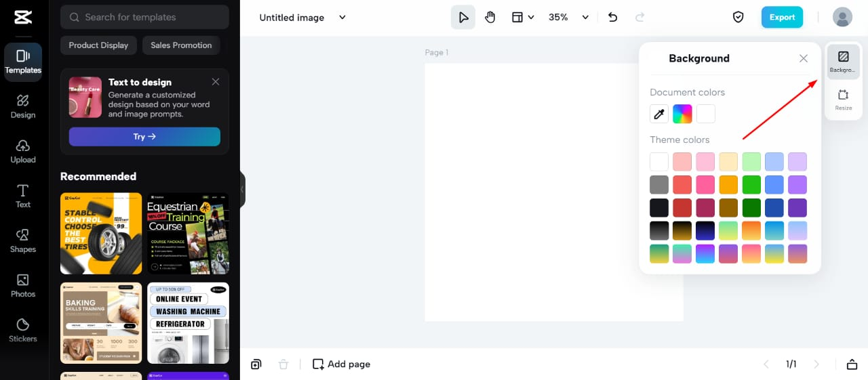The height and width of the screenshot is (380, 868).
Task: Open the Equestrian Training Course template
Action: (x=189, y=234)
